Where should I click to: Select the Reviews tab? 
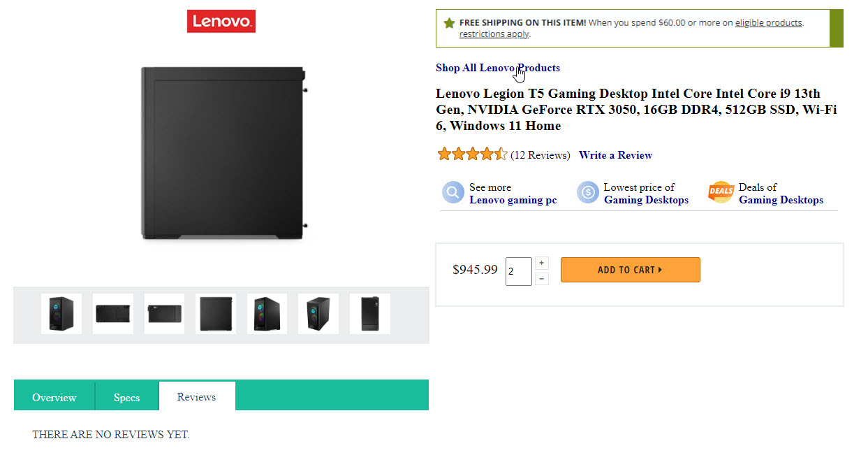coord(196,396)
